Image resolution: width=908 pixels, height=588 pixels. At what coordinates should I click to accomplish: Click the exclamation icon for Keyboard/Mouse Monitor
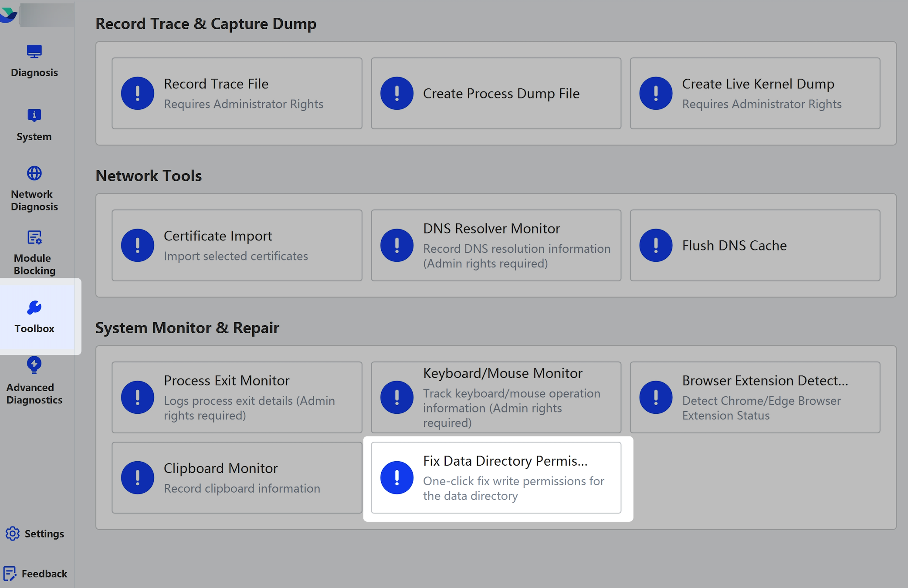[x=397, y=397]
